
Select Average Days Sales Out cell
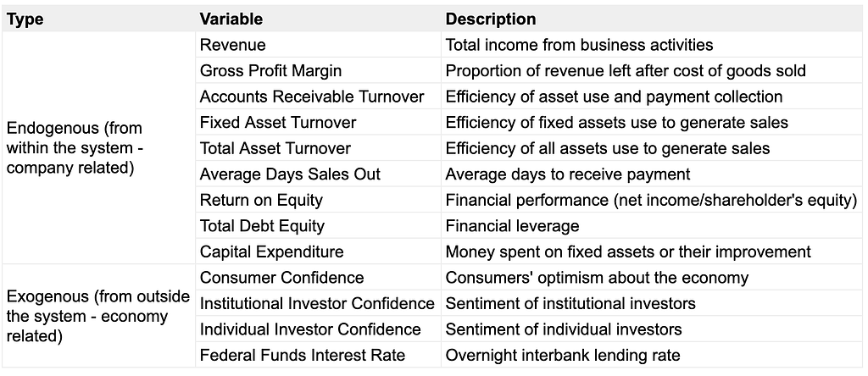pyautogui.click(x=319, y=174)
